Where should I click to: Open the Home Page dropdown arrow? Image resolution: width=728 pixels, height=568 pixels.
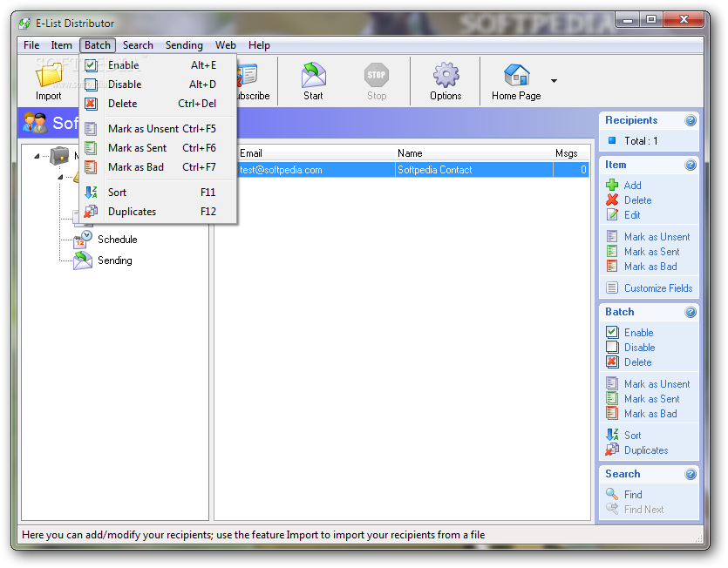(x=554, y=81)
